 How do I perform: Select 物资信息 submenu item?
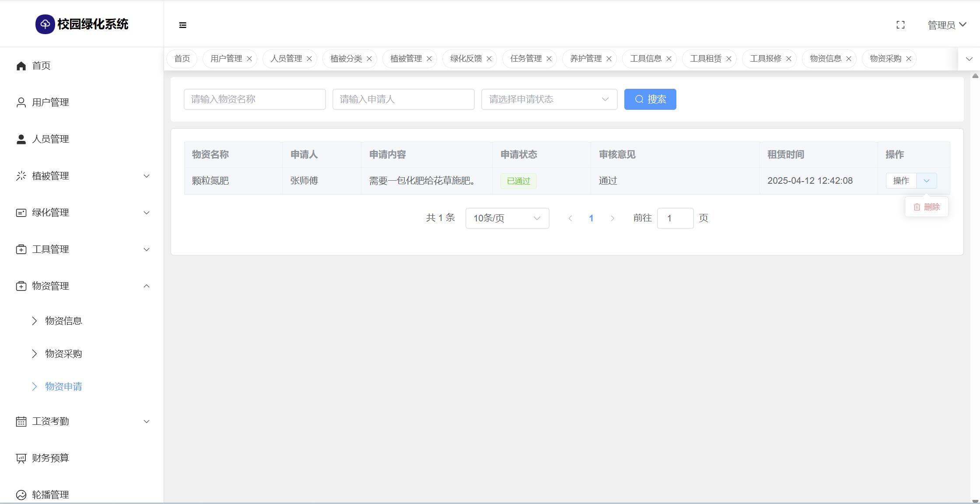click(x=63, y=321)
